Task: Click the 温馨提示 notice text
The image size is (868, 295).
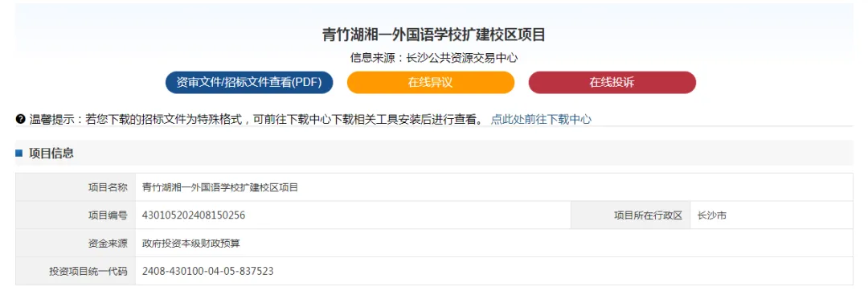Action: (x=256, y=119)
